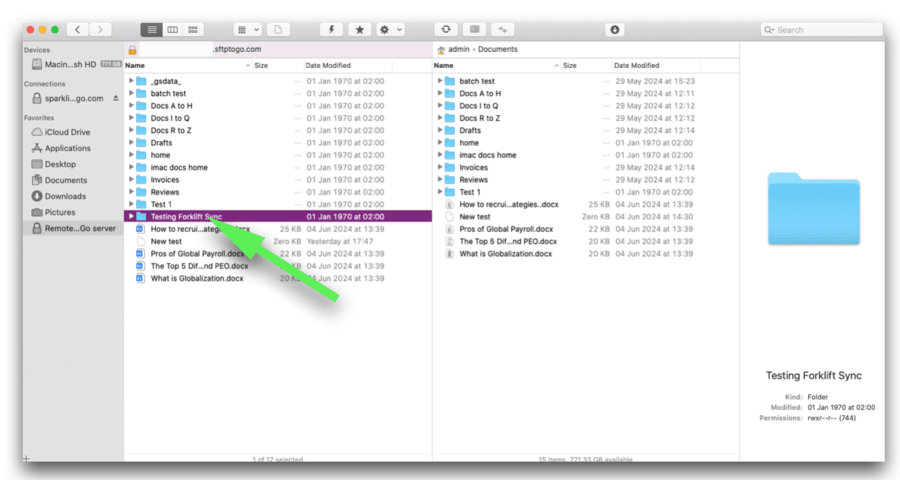Expand Testing Forklift Sync folder triangle
This screenshot has height=480, width=900.
[131, 216]
